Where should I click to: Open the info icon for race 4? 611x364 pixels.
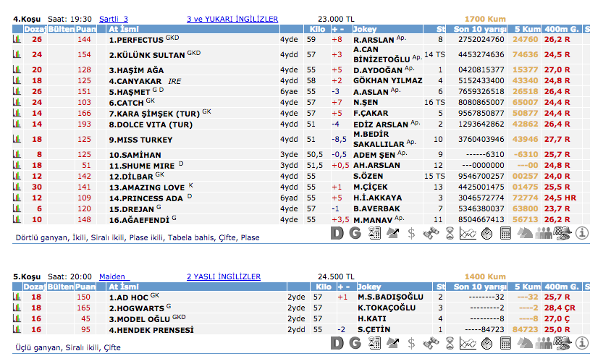[582, 234]
